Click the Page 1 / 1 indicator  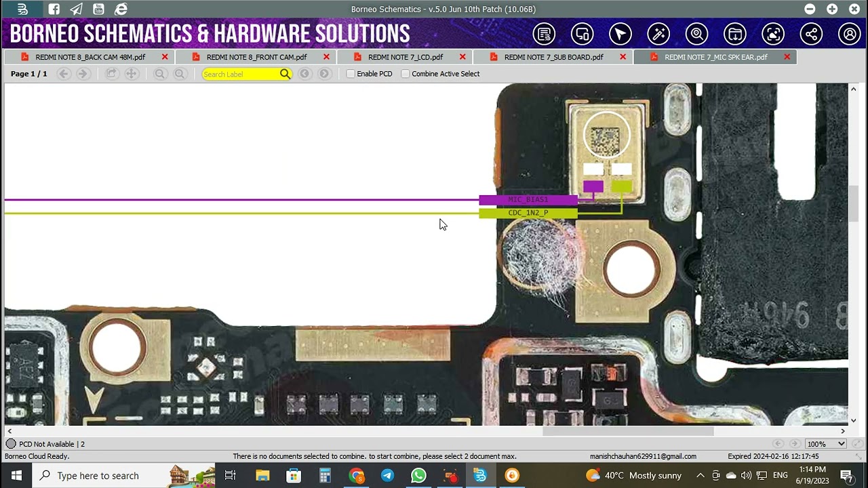29,74
